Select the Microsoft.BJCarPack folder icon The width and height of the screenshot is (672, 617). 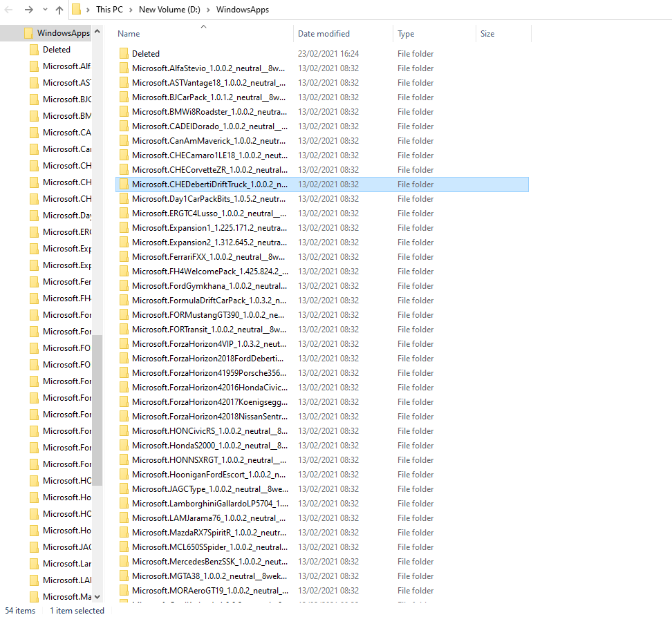pos(124,97)
